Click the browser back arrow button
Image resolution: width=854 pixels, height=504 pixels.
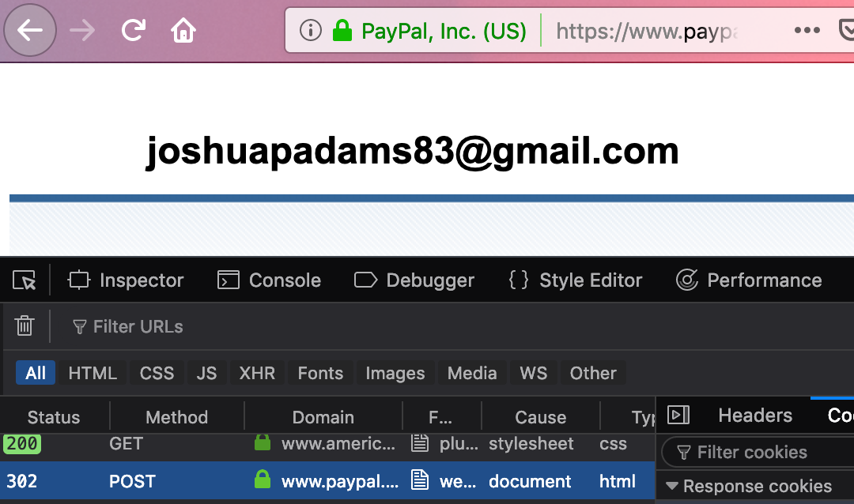[x=30, y=31]
